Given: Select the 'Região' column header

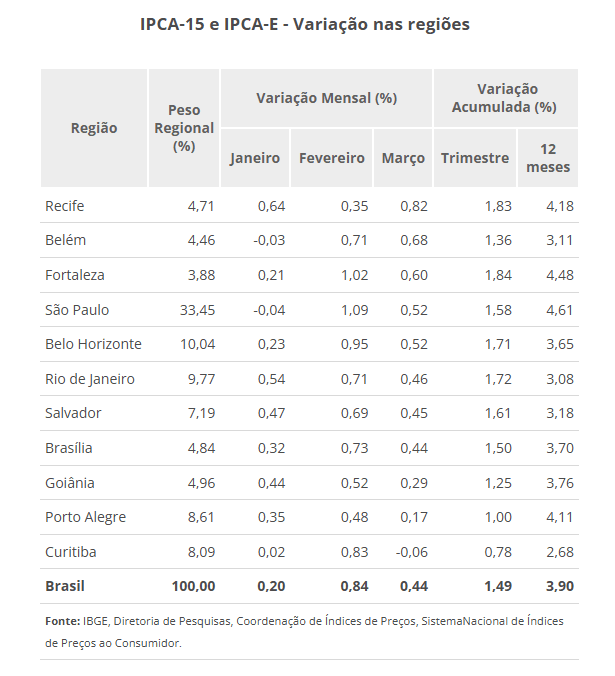Looking at the screenshot, I should coord(94,128).
